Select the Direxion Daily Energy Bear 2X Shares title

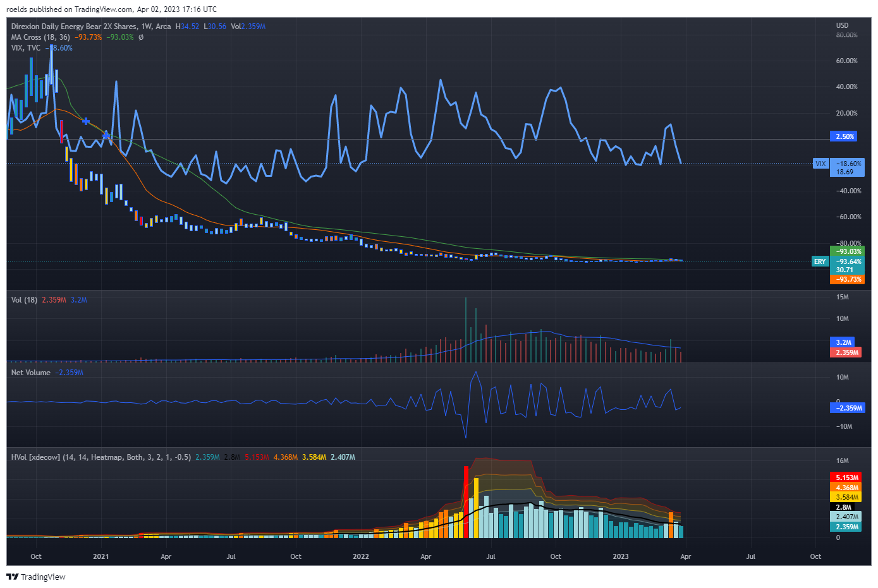tap(75, 27)
